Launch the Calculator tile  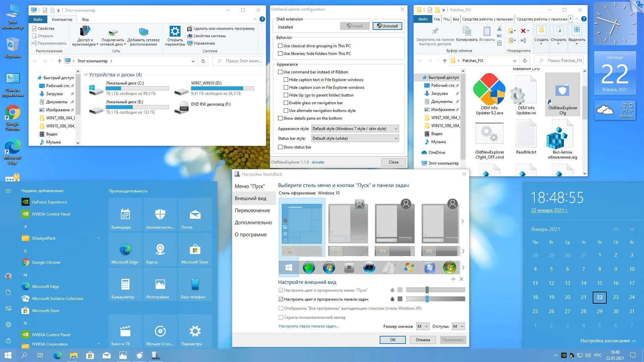[125, 285]
